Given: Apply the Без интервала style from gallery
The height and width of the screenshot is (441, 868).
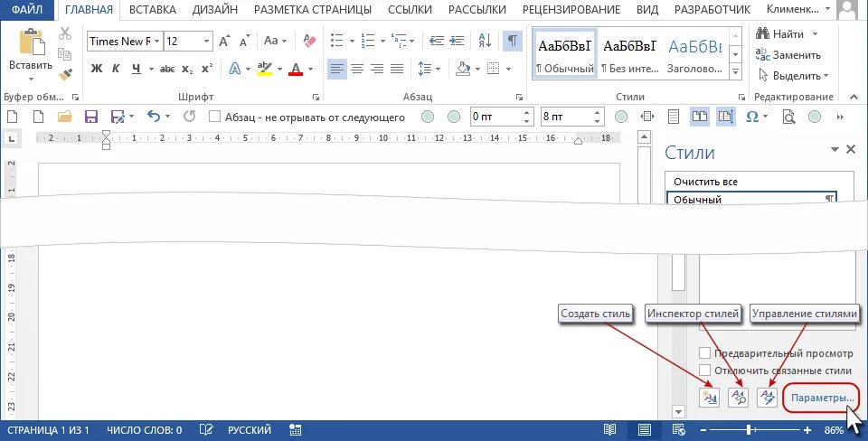Looking at the screenshot, I should click(630, 55).
